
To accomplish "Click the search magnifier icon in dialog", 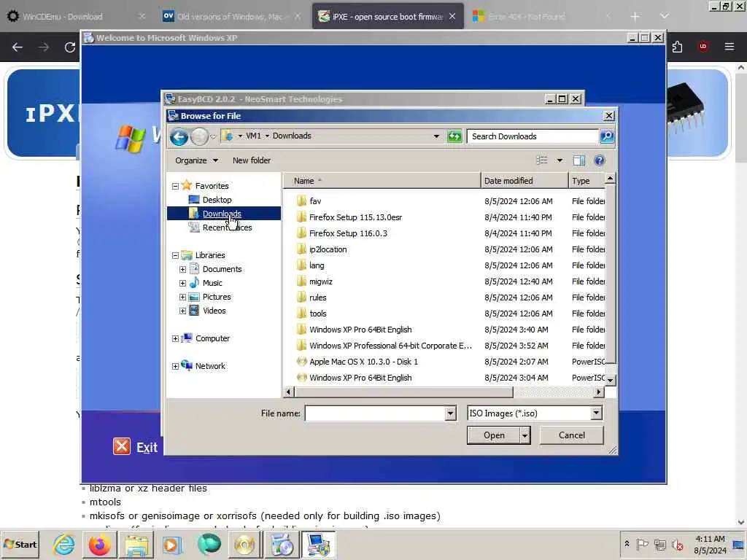I will 606,136.
